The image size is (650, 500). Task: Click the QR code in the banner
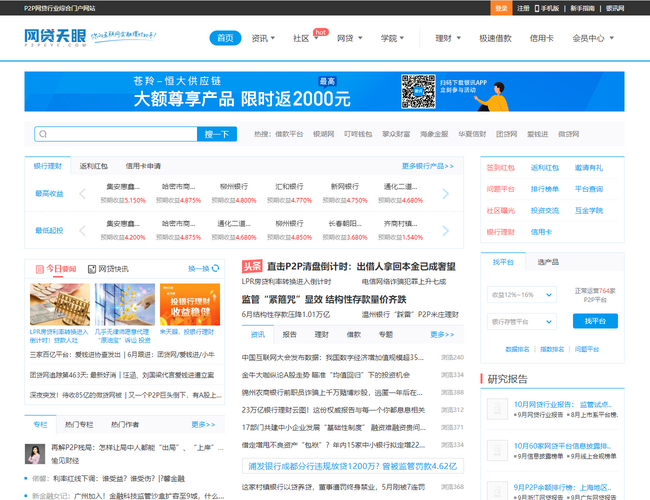point(418,91)
